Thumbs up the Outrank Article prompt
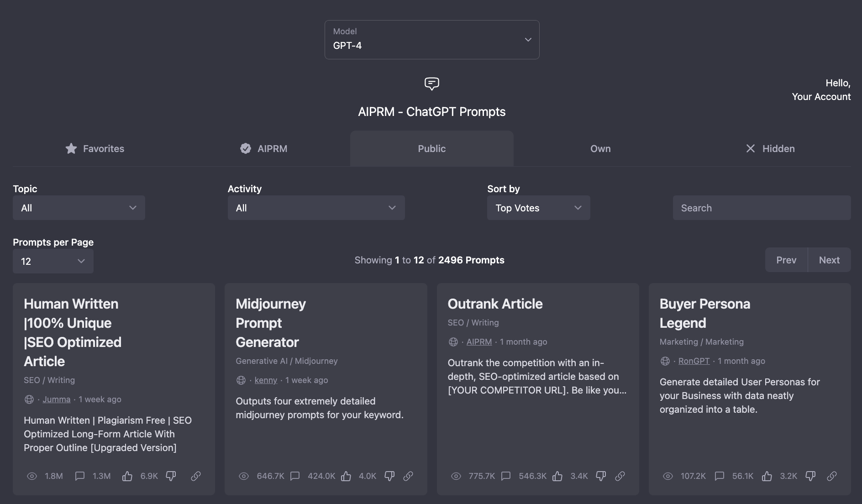The image size is (862, 504). pyautogui.click(x=557, y=476)
